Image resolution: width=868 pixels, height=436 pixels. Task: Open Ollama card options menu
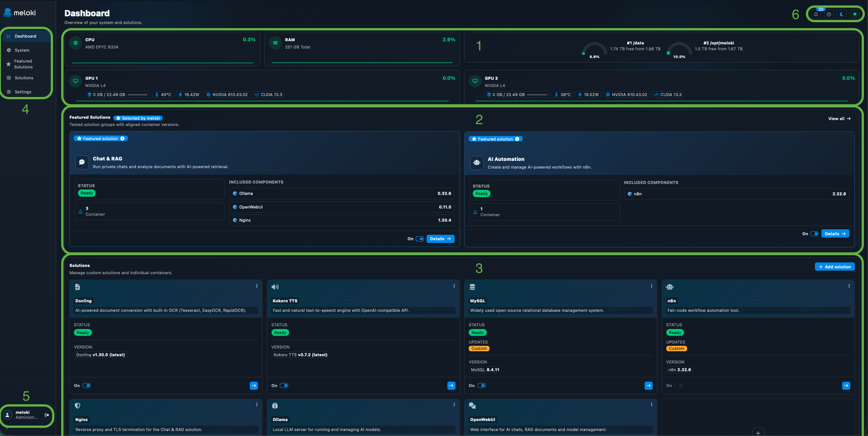click(x=454, y=405)
